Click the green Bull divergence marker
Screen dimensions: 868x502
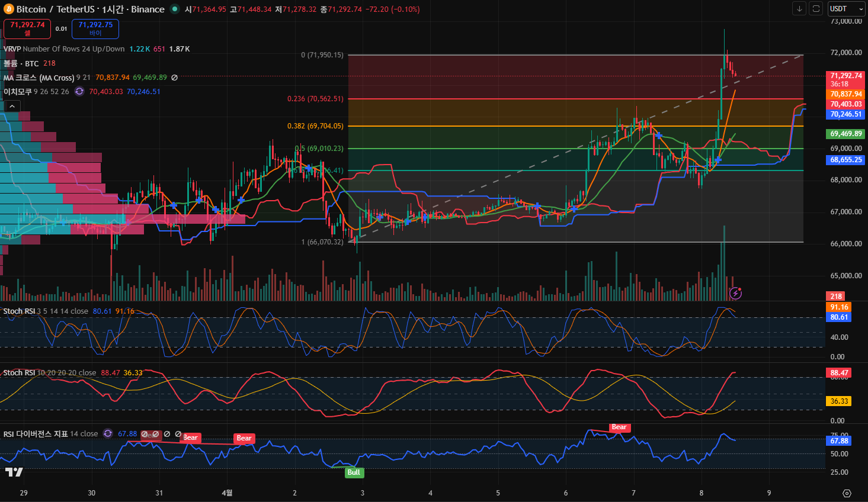(354, 472)
